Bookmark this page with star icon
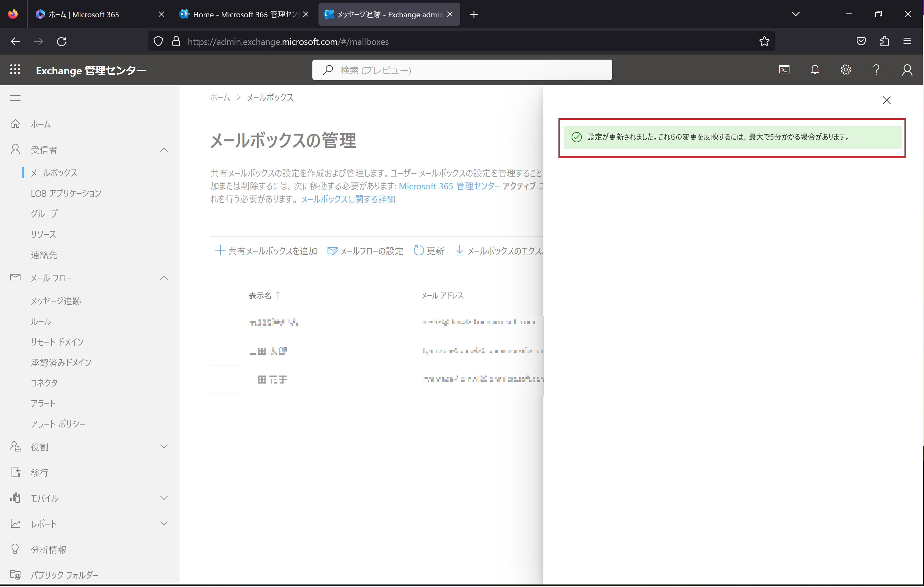 click(764, 41)
